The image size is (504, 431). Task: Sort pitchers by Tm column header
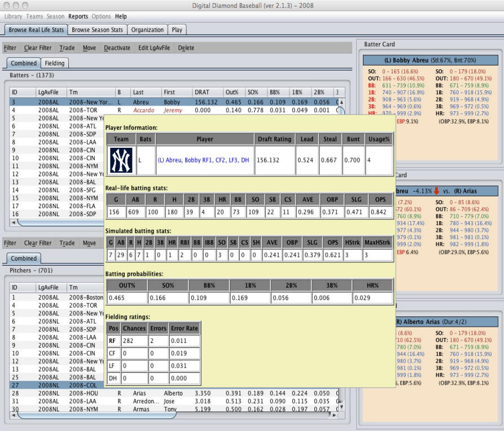85,287
